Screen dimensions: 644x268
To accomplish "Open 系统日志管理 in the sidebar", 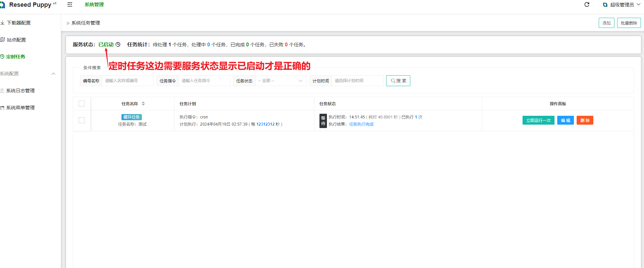I will tap(20, 91).
